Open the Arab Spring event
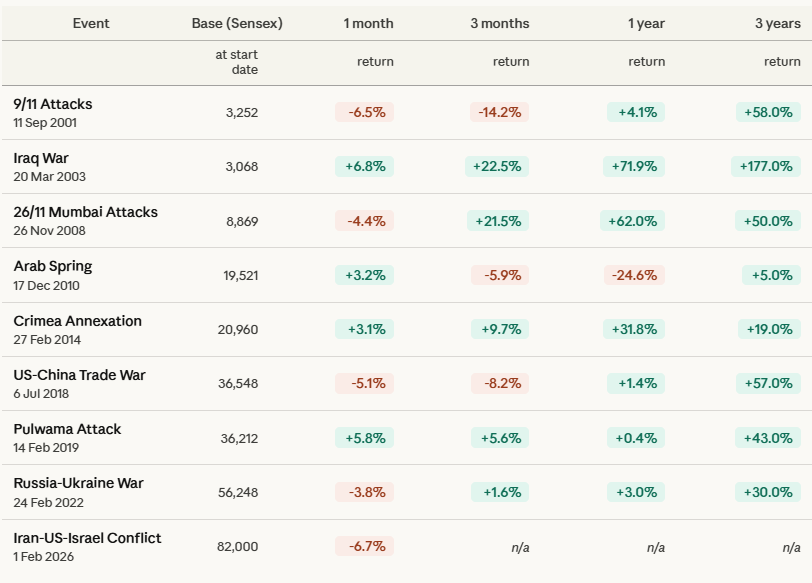Screen dimensions: 812x583 click(x=53, y=266)
